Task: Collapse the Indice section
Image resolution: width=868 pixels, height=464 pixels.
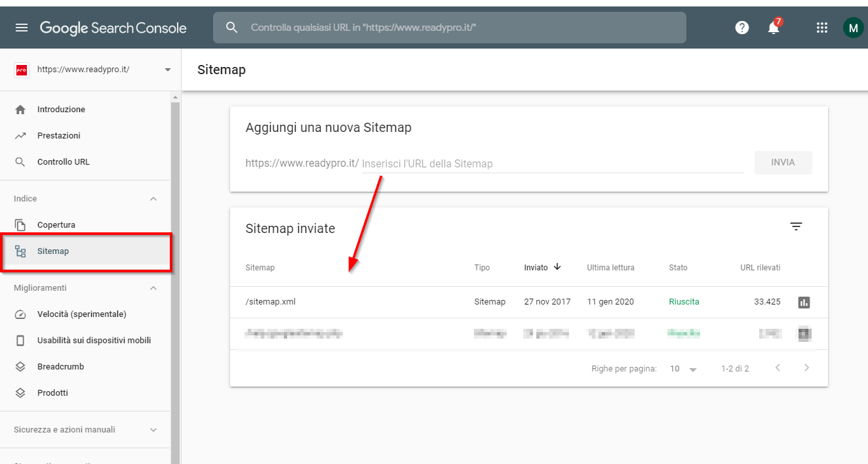Action: 153,199
